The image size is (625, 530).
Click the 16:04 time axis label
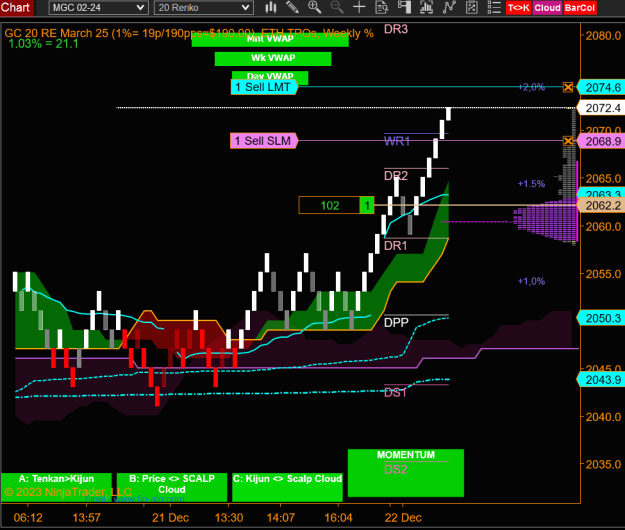(x=338, y=518)
